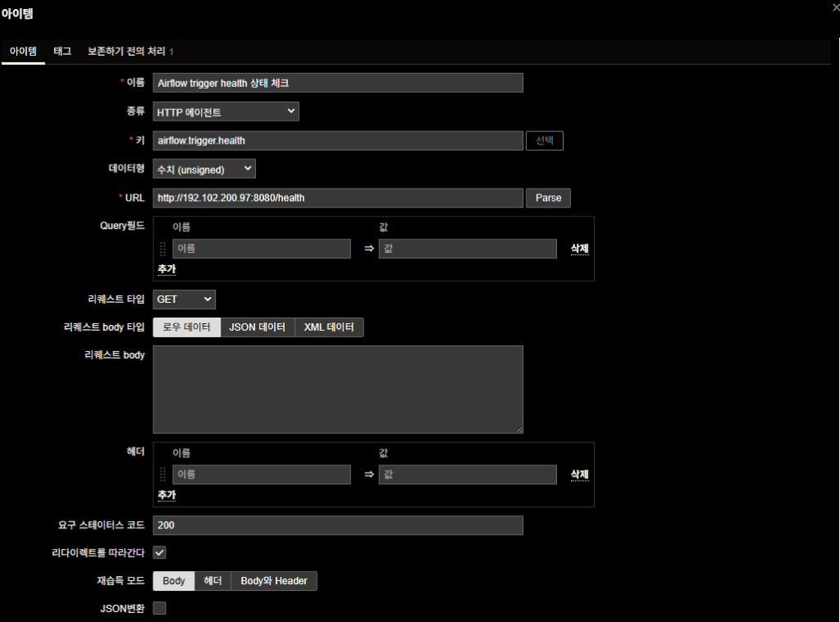Switch to the 태그 tab

pos(62,52)
